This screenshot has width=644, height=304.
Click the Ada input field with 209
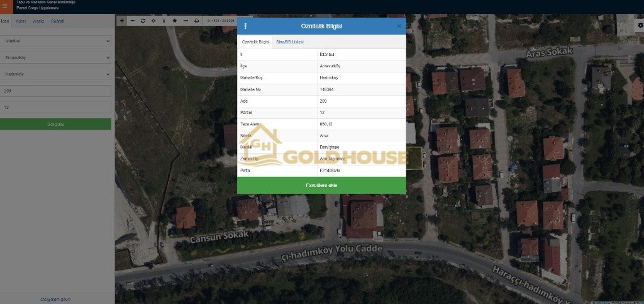coord(55,91)
